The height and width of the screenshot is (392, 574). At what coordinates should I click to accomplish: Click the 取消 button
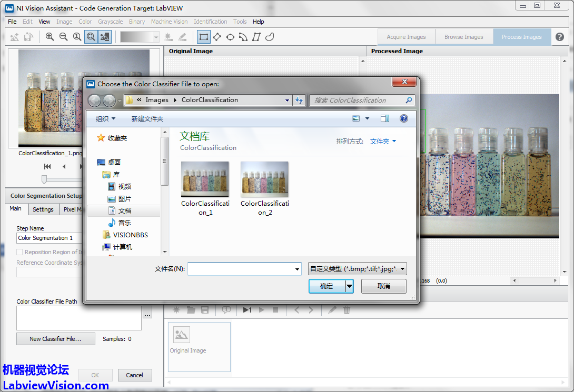[384, 286]
